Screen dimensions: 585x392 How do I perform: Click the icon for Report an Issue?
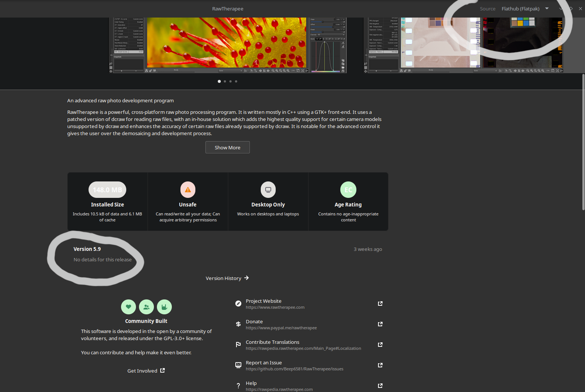(x=238, y=365)
